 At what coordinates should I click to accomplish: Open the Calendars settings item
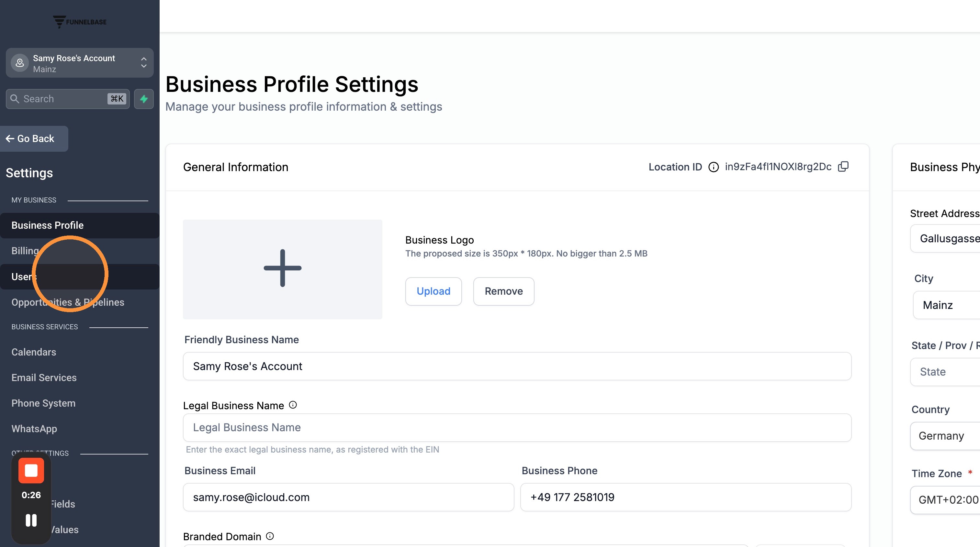(x=80, y=352)
